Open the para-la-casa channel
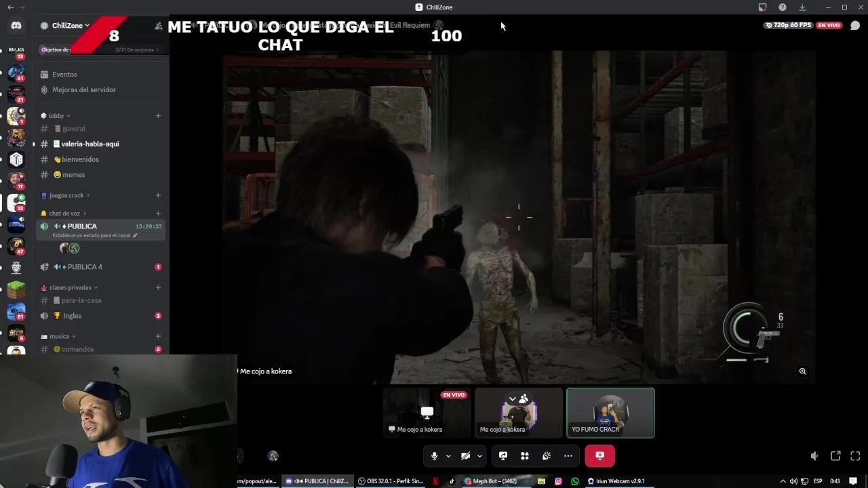This screenshot has height=488, width=868. click(x=81, y=300)
